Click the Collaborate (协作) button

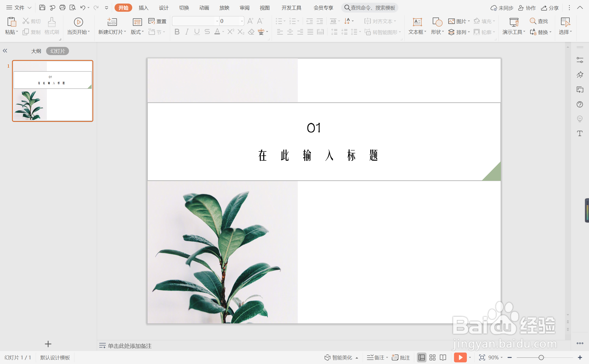pyautogui.click(x=527, y=8)
